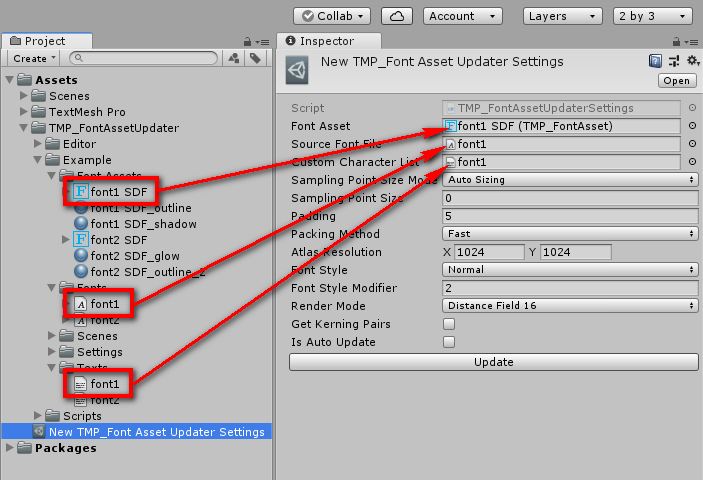Toggle the Inspector panel lock icon

677,42
